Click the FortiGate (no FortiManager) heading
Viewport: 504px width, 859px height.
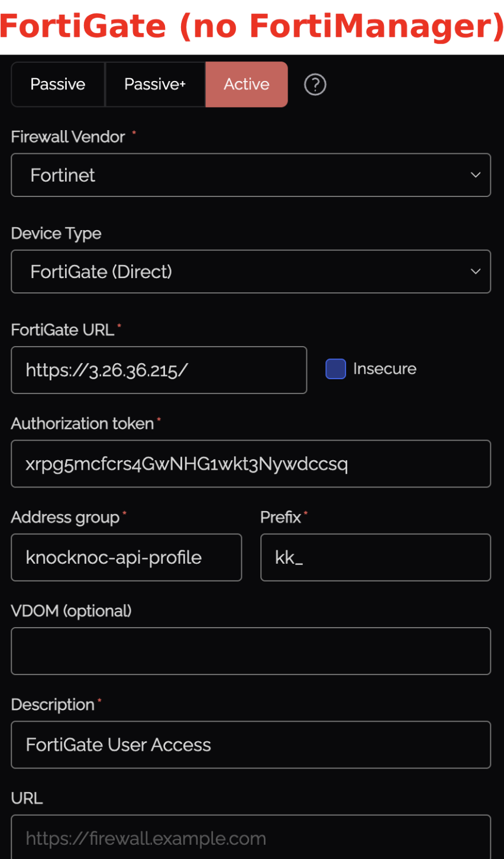252,27
